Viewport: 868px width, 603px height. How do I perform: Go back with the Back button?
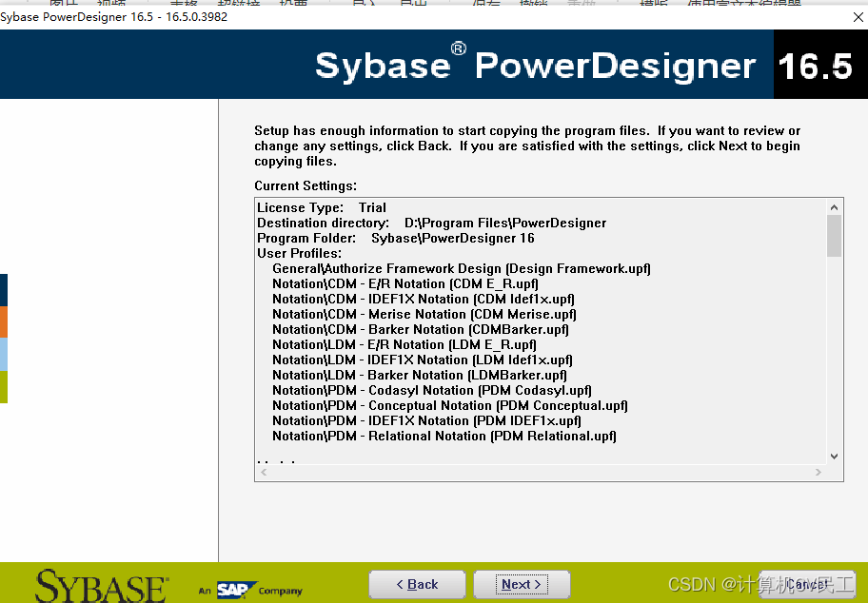coord(417,584)
